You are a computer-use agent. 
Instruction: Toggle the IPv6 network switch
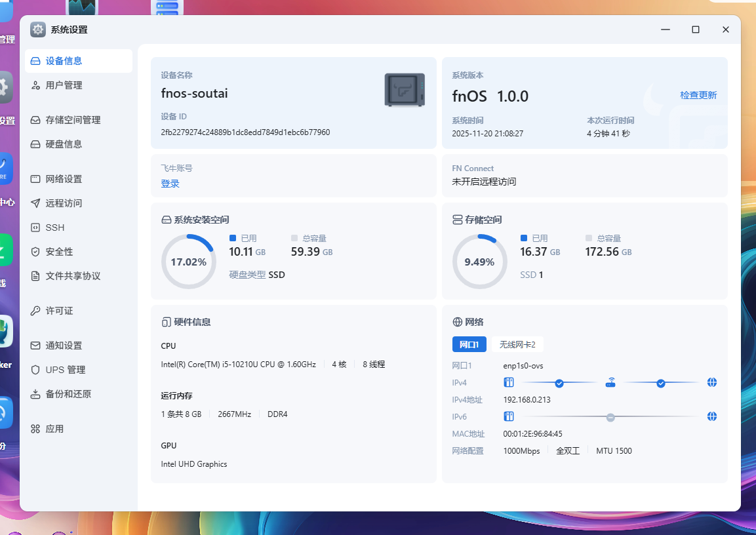(610, 416)
